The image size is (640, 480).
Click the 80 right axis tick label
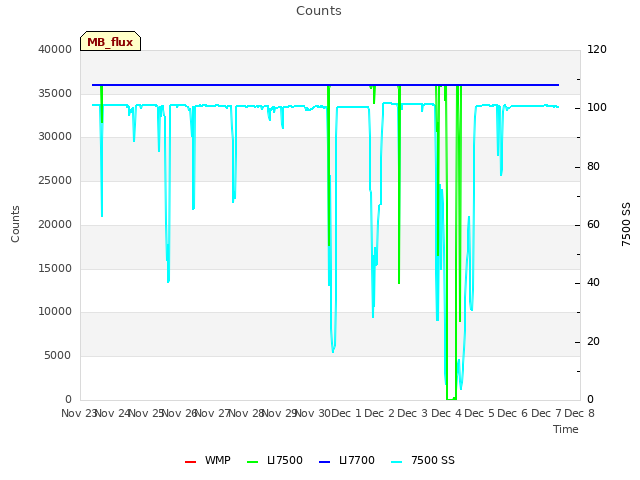593,167
